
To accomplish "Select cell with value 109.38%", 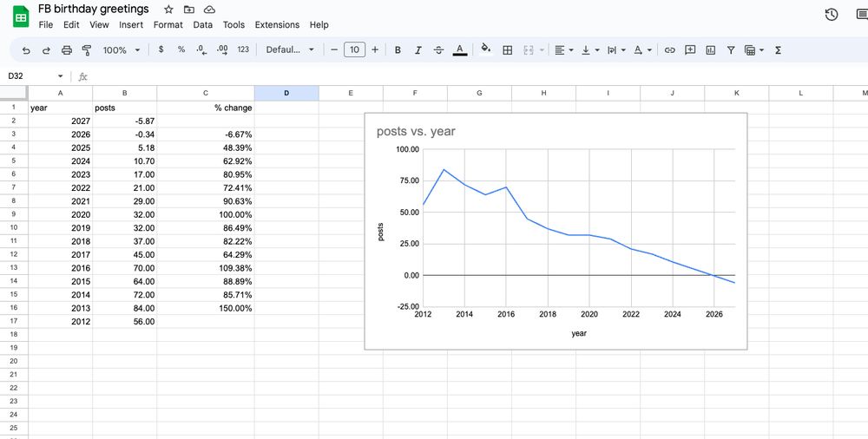I will [206, 268].
